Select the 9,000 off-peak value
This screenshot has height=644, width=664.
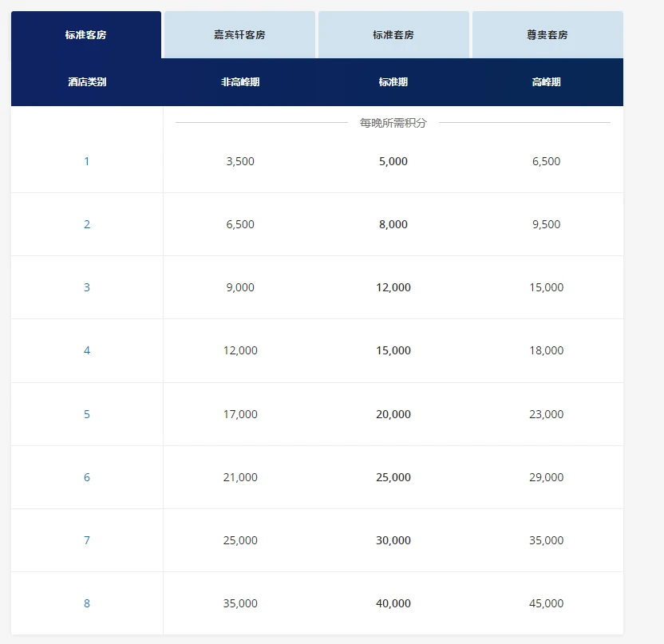tap(240, 287)
